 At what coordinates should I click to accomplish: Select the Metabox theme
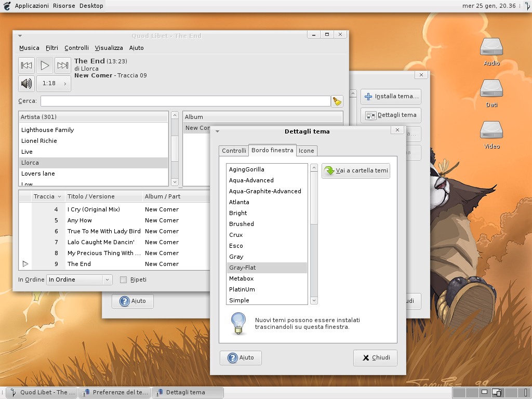click(x=267, y=278)
